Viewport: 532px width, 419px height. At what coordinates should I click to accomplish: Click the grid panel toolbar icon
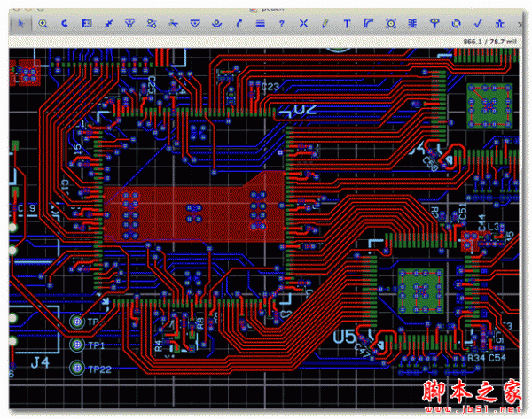point(87,23)
